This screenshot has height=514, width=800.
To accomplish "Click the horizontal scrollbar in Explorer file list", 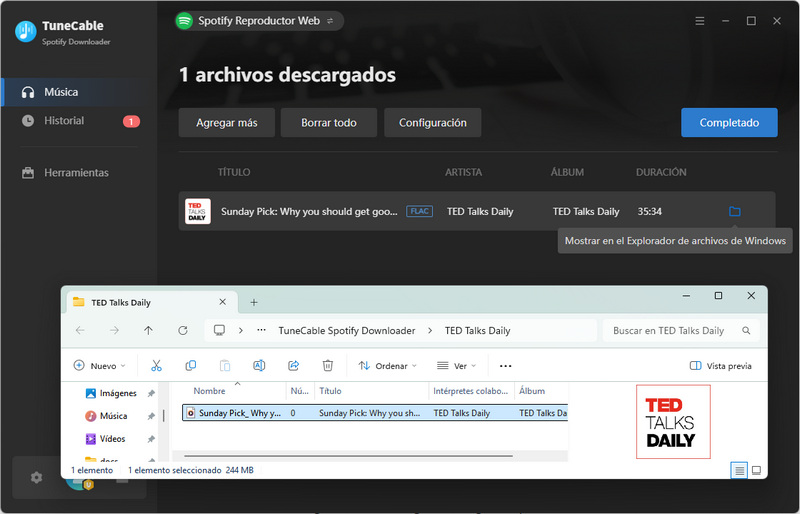I will (x=348, y=456).
